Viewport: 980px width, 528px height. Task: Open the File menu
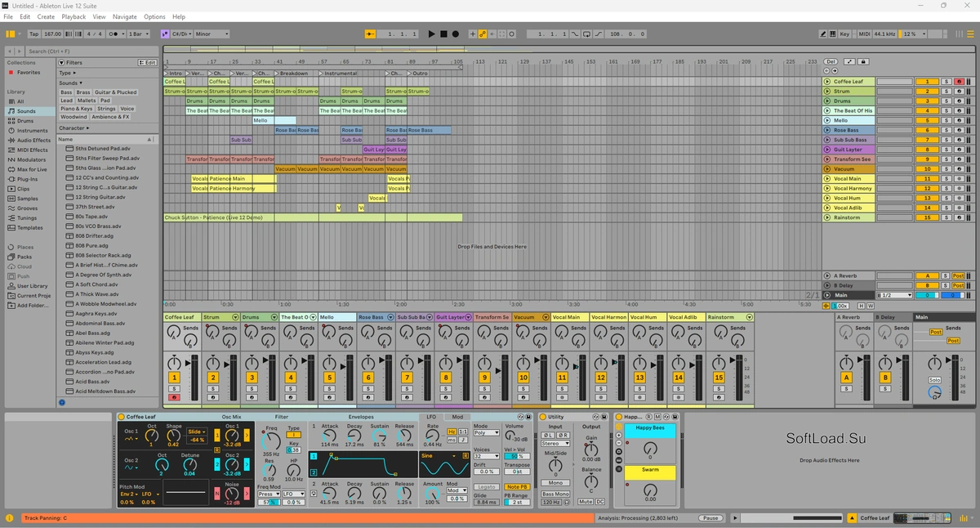coord(8,16)
